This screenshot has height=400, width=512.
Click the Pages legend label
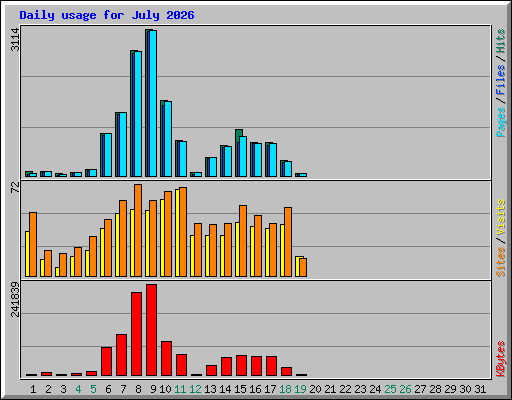(501, 122)
